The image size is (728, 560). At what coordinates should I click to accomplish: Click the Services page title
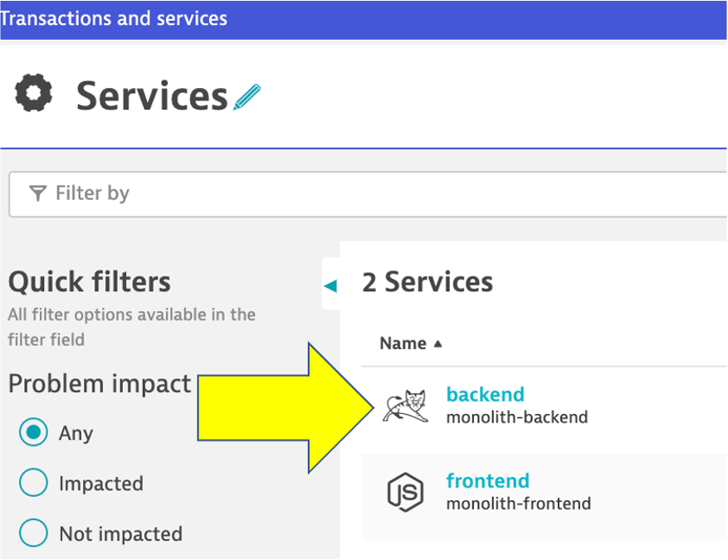pyautogui.click(x=152, y=96)
